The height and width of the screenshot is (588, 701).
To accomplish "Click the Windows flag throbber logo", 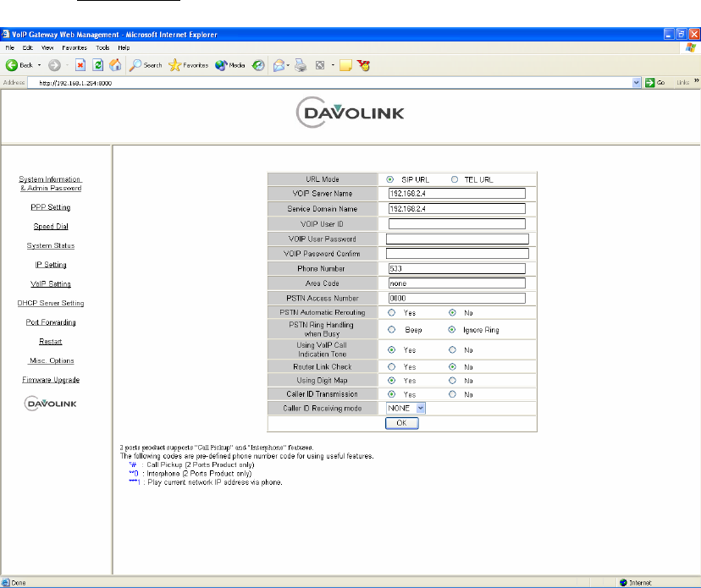I will click(691, 47).
